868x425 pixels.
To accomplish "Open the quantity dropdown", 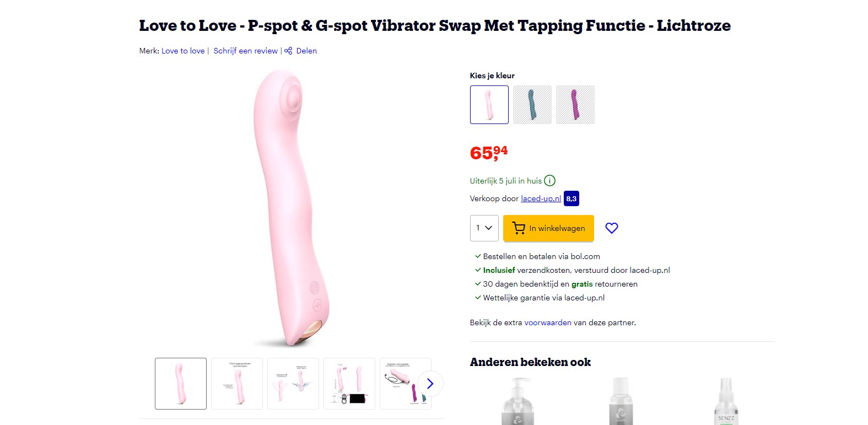I will tap(484, 228).
